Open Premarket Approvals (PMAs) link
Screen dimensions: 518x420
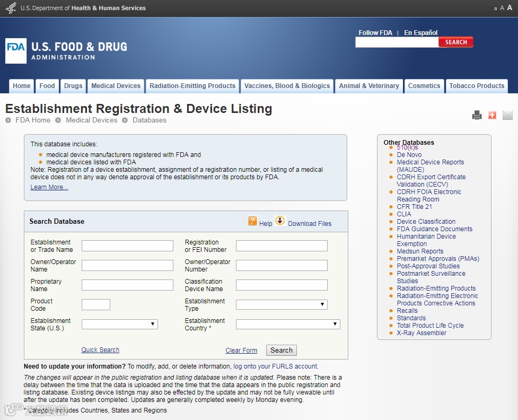(438, 259)
